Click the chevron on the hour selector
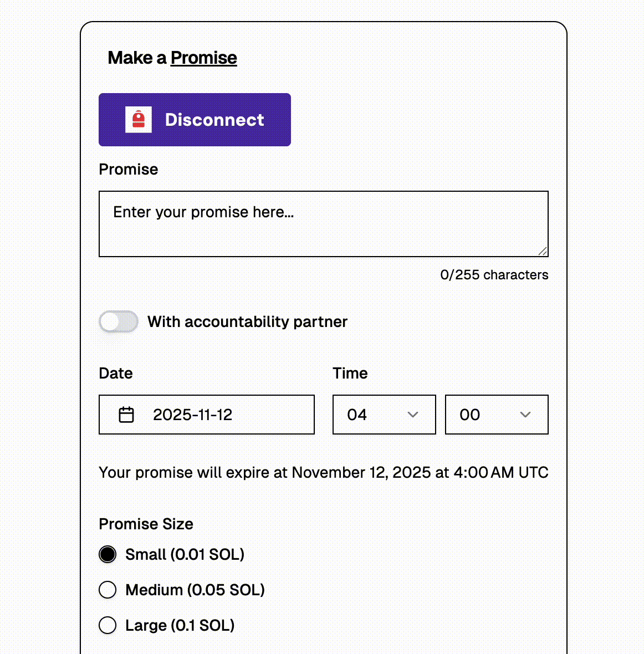Viewport: 644px width, 654px height. (x=412, y=415)
